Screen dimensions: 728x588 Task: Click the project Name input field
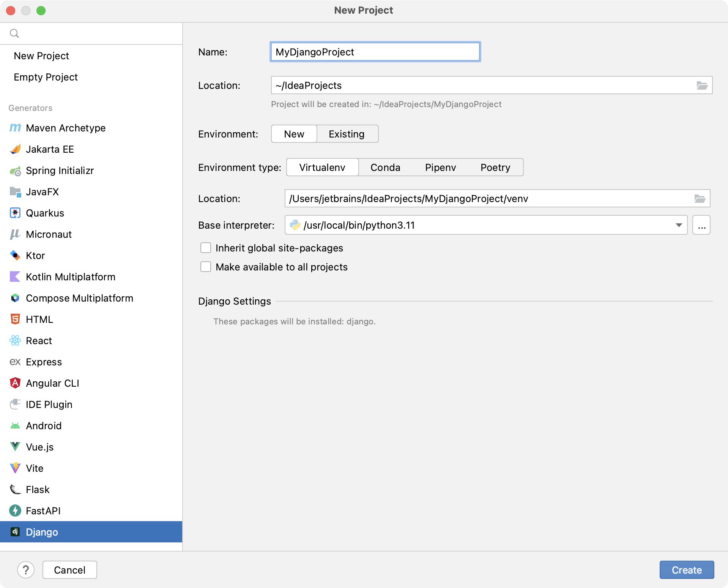click(x=375, y=52)
